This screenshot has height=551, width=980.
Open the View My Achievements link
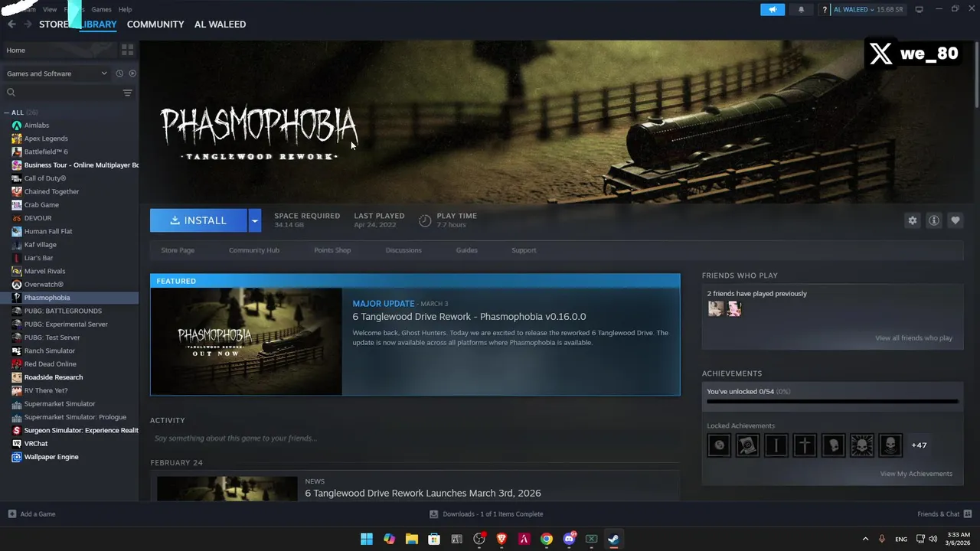(x=916, y=474)
